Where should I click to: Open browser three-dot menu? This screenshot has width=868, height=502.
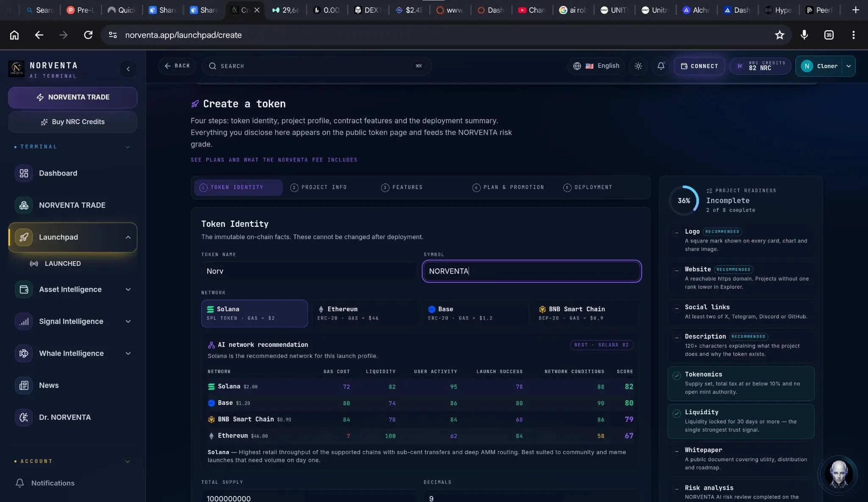[853, 35]
